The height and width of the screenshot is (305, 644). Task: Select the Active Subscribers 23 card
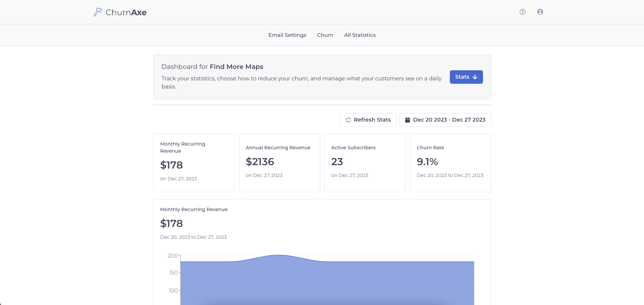coord(365,163)
